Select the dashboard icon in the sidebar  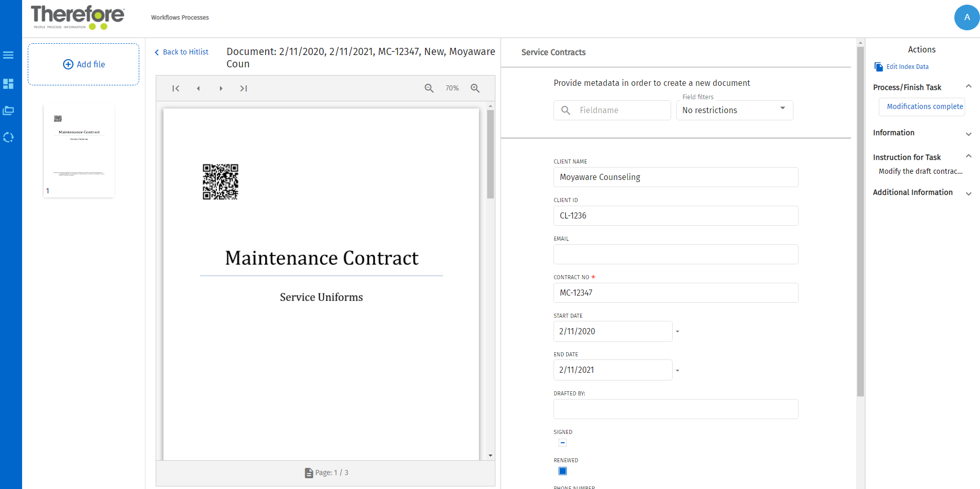(8, 84)
